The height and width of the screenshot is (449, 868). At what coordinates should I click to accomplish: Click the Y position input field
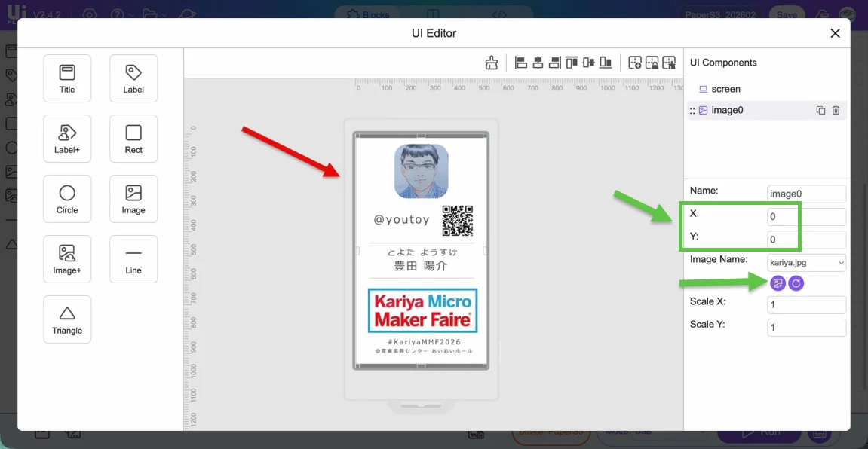click(x=807, y=240)
